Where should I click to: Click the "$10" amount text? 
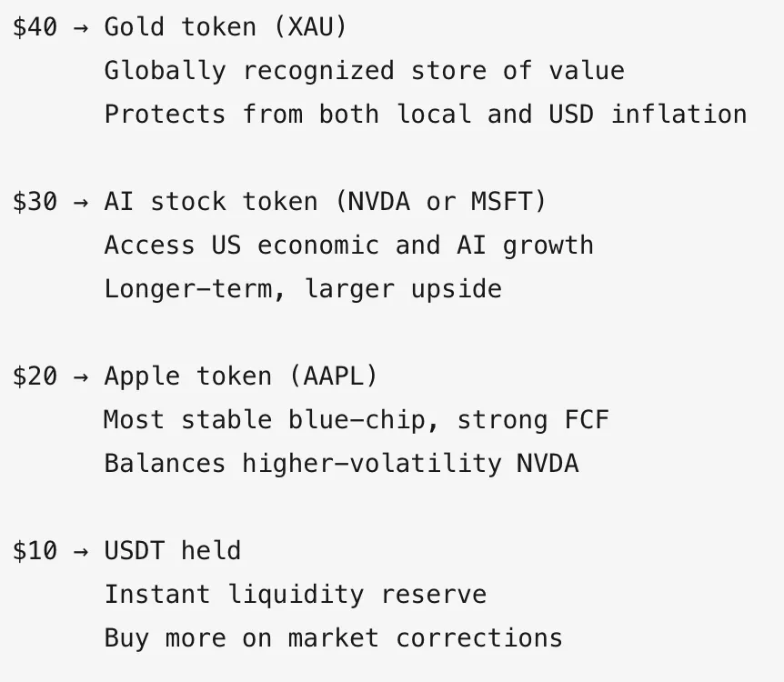(x=35, y=551)
